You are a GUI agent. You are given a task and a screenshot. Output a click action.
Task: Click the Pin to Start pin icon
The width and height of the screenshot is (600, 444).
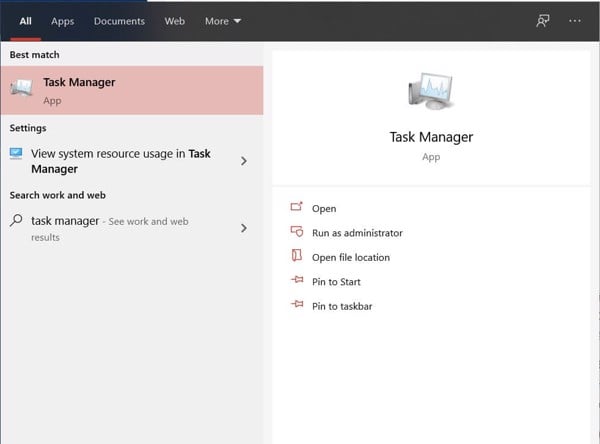(297, 280)
